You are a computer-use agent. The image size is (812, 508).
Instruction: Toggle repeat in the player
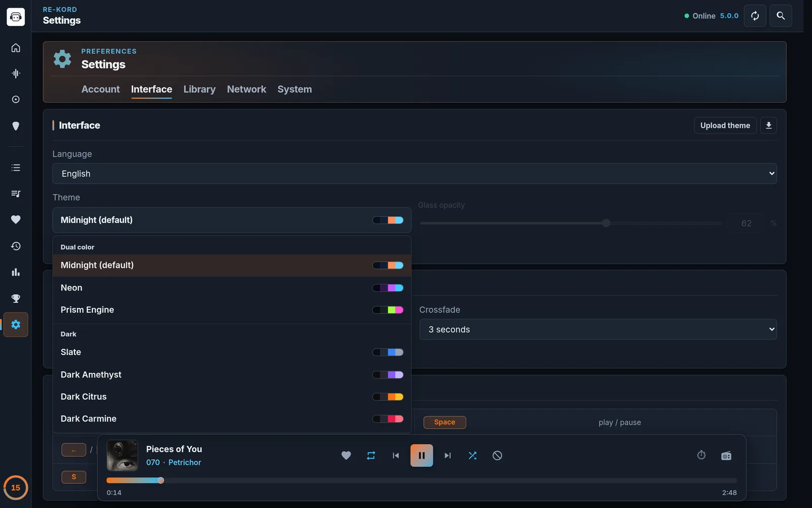[371, 456]
